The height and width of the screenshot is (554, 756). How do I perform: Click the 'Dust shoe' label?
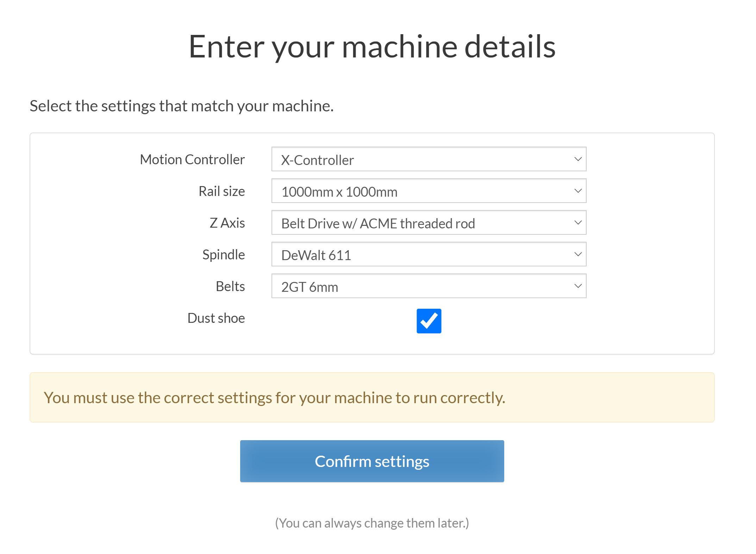coord(216,318)
